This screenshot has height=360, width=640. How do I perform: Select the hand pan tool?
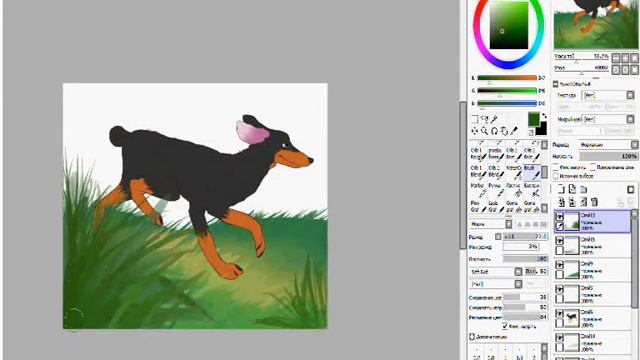click(504, 131)
